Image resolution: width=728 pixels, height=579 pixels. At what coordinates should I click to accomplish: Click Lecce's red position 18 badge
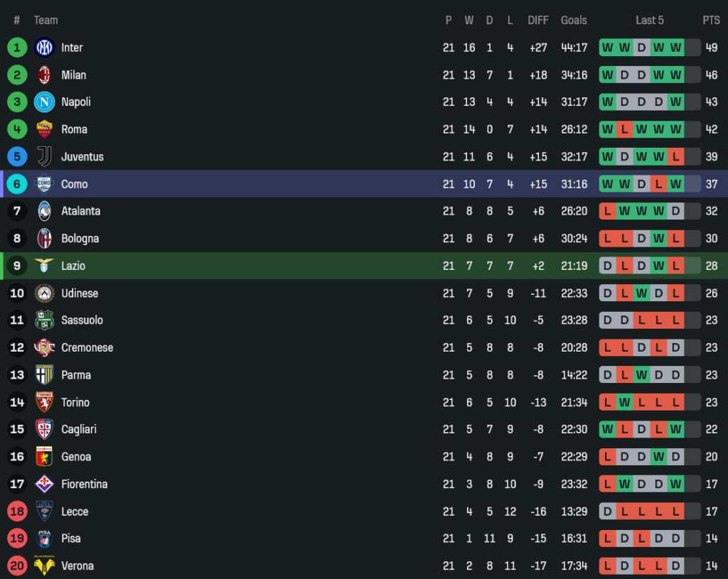17,512
